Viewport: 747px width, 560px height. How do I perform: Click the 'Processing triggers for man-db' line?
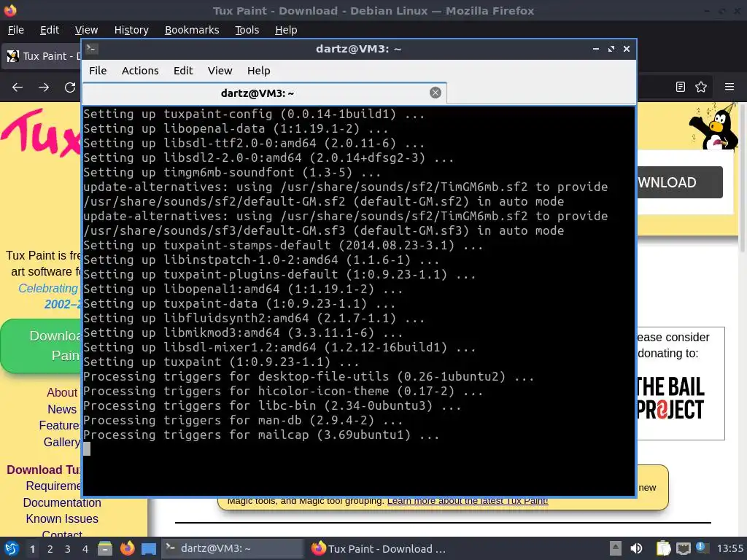coord(243,421)
